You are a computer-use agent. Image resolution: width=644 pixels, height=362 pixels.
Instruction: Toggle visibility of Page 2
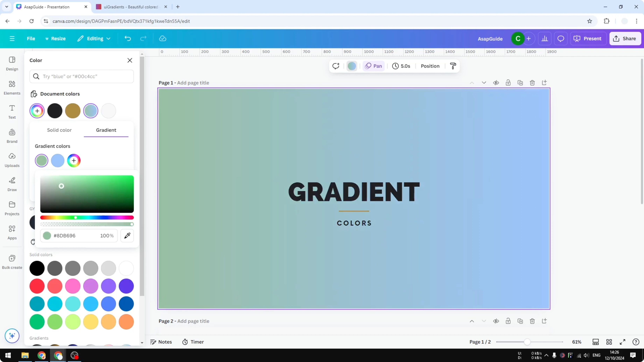coord(496,321)
